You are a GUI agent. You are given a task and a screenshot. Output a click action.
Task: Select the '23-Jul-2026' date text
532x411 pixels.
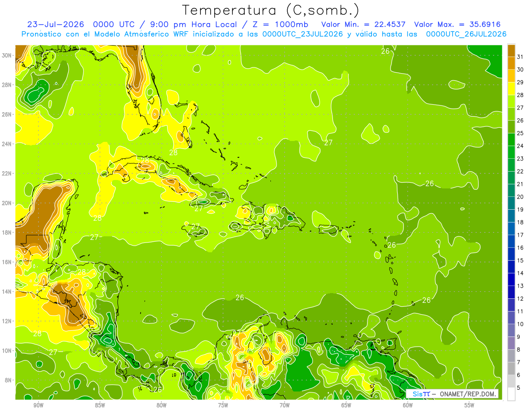(56, 24)
